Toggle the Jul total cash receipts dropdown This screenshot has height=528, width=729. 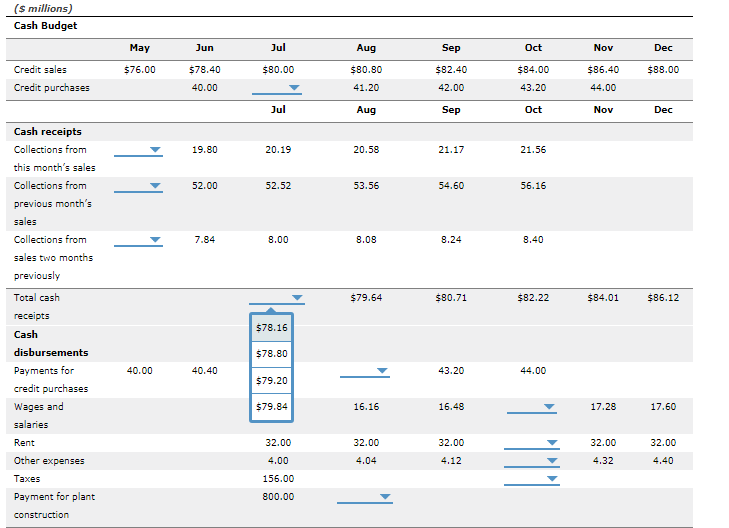(277, 298)
